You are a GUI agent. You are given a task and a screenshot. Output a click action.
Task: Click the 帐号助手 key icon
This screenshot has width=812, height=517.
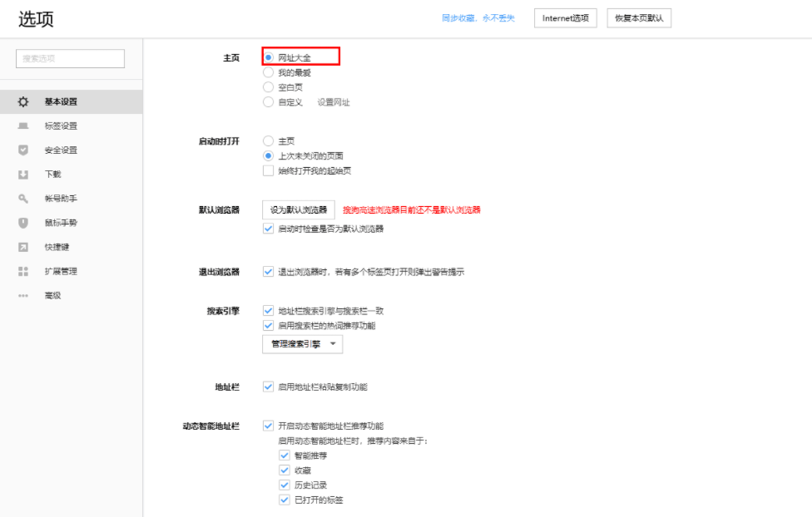(x=22, y=199)
